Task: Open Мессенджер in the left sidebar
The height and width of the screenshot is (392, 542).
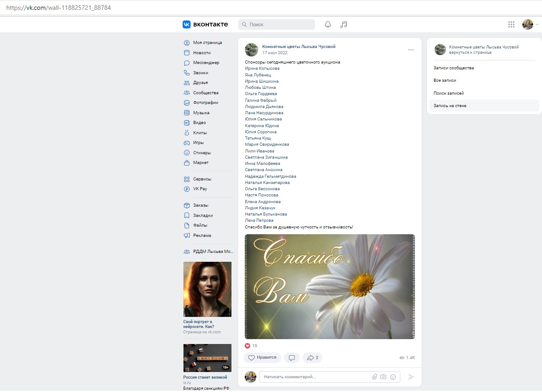Action: [206, 63]
